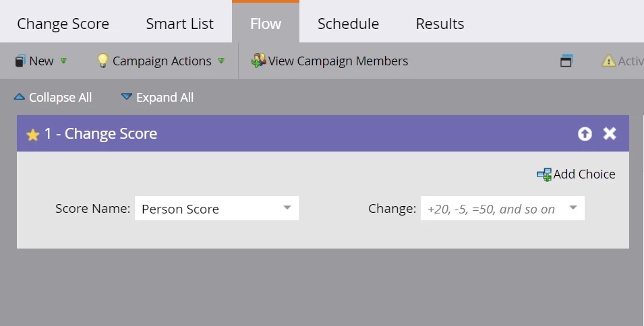
Task: Open the Results tab
Action: tap(440, 24)
